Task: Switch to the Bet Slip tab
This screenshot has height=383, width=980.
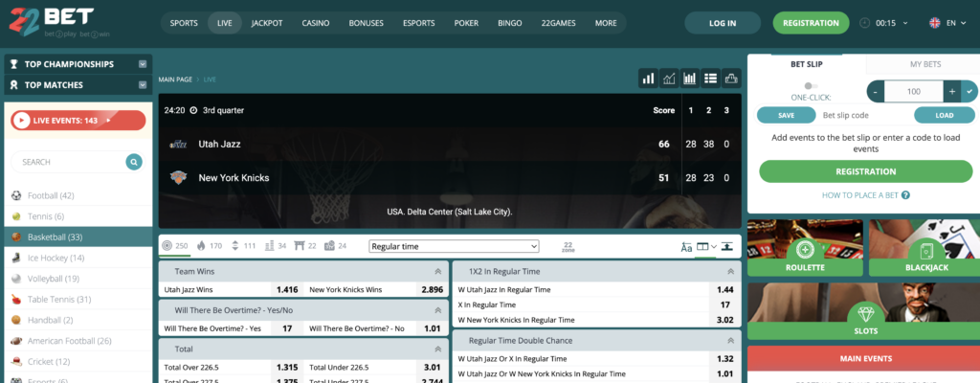Action: 806,64
